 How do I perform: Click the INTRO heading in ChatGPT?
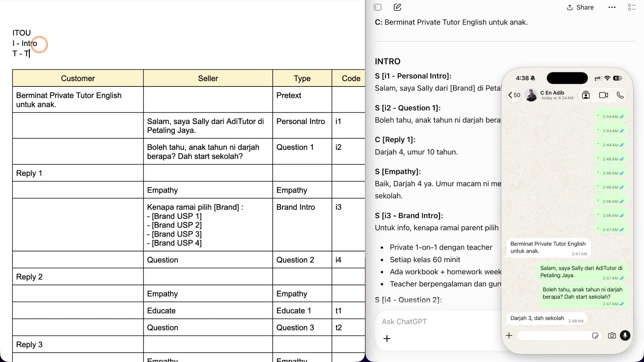(x=388, y=61)
